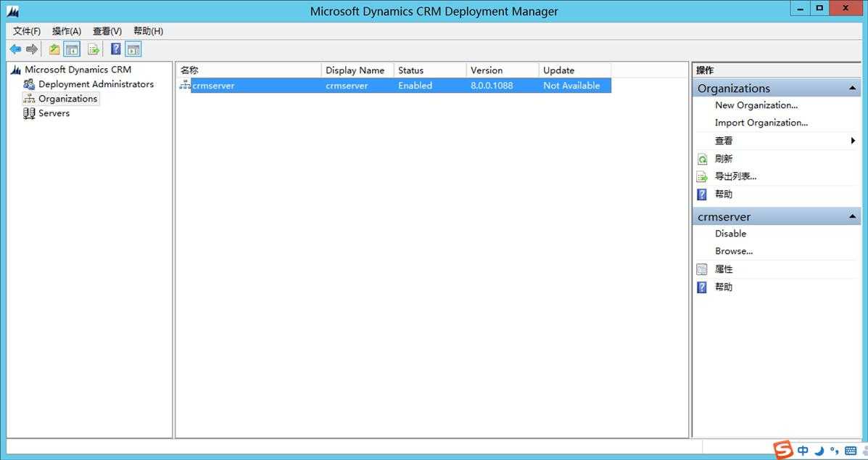Image resolution: width=868 pixels, height=460 pixels.
Task: Sort by the Status column header
Action: coord(430,70)
